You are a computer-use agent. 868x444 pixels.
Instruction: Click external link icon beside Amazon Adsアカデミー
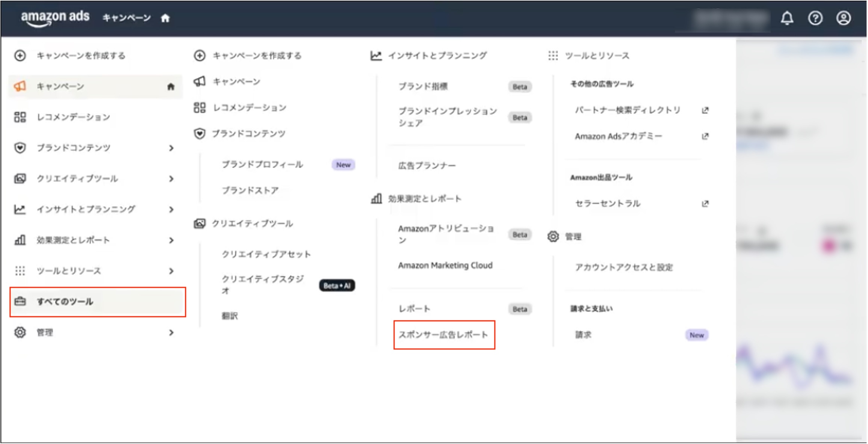pos(705,136)
